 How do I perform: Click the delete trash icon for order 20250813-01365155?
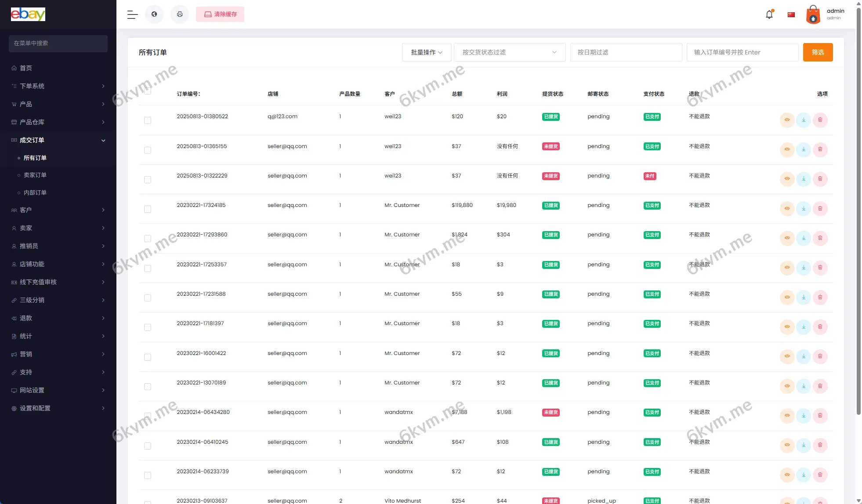[820, 149]
